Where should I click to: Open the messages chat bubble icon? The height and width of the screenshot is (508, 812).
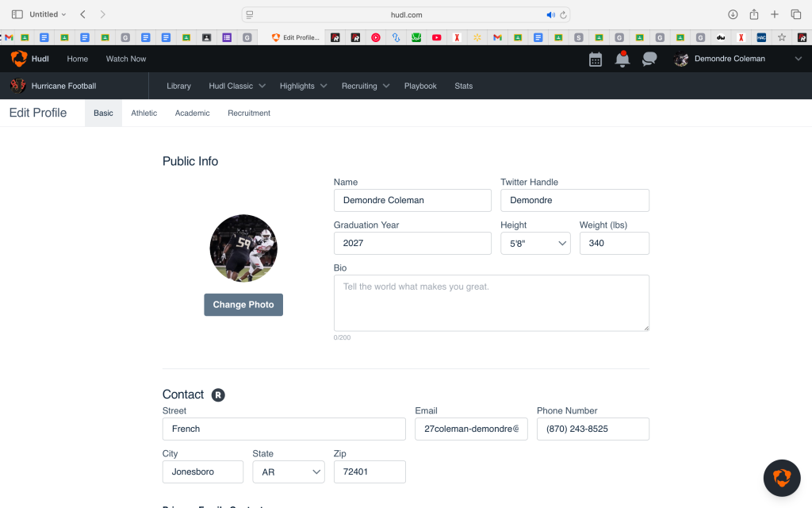tap(649, 60)
